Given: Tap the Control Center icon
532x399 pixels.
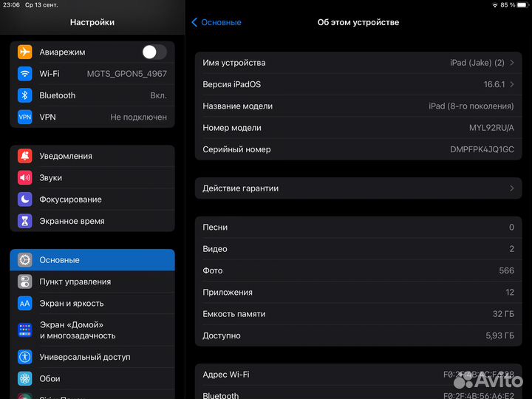Looking at the screenshot, I should point(25,282).
